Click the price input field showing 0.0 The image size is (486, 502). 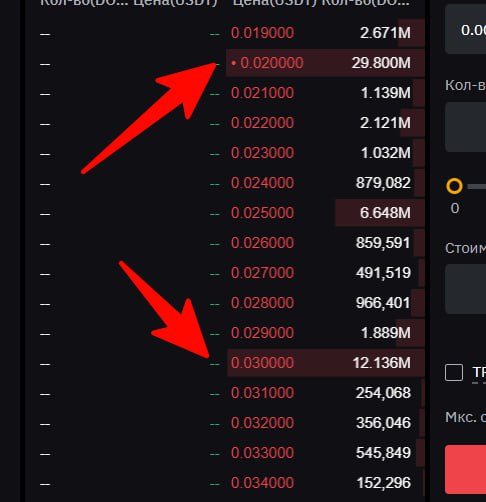pyautogui.click(x=466, y=29)
